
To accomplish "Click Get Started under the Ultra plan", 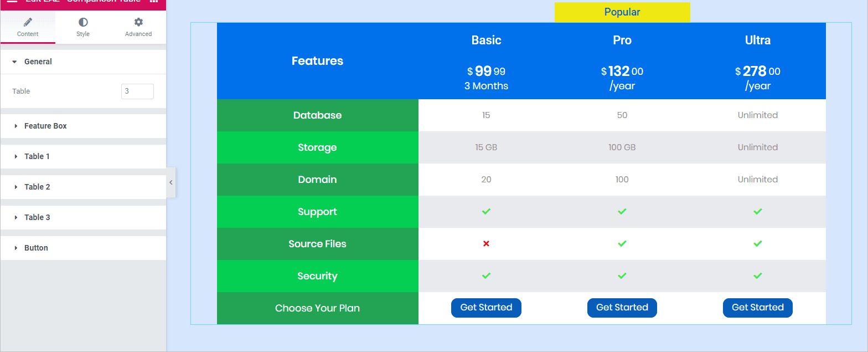I will (x=758, y=308).
